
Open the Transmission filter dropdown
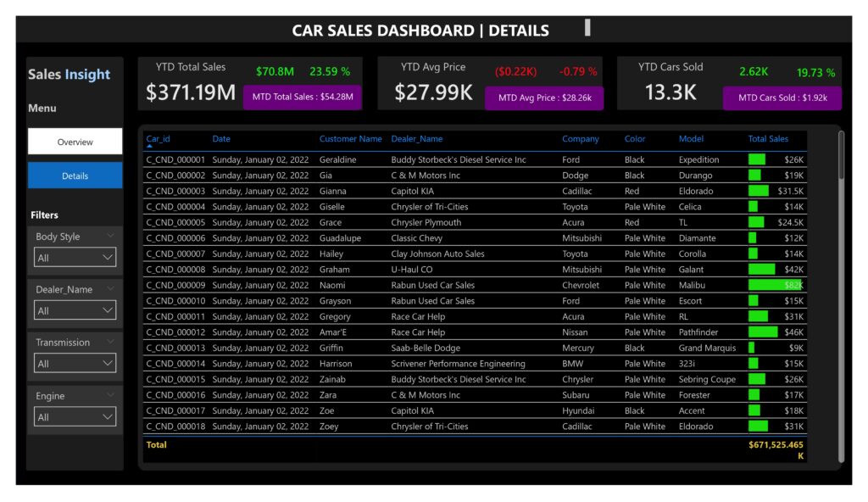tap(75, 364)
